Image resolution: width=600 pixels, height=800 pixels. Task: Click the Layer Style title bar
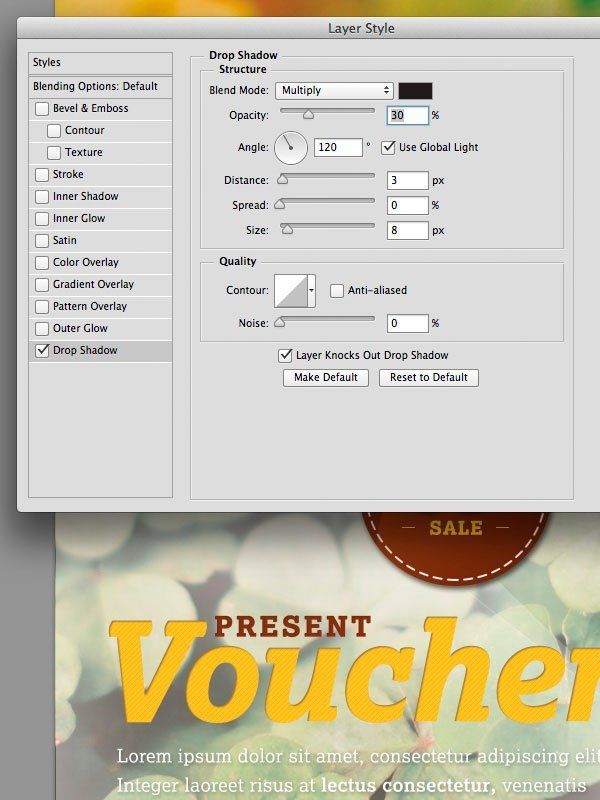click(309, 29)
